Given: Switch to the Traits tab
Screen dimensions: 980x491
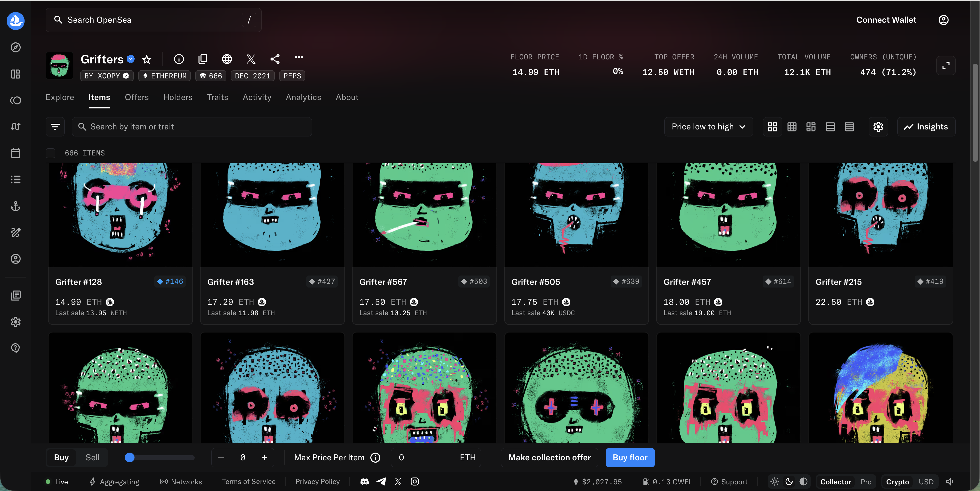Looking at the screenshot, I should (x=217, y=97).
